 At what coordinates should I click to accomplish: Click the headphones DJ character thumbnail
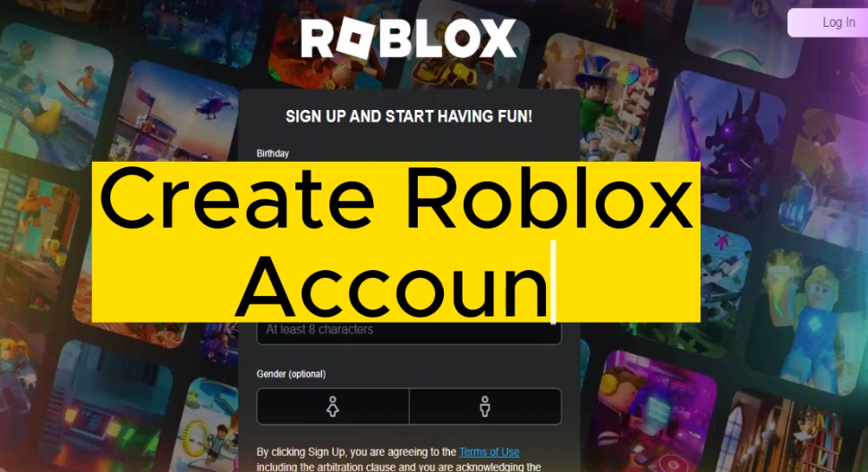pos(651,412)
